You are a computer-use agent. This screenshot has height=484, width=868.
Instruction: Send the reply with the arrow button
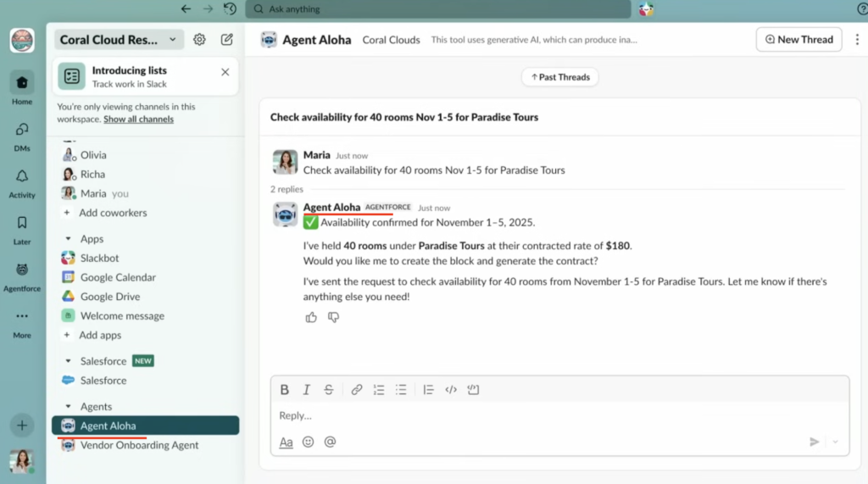coord(815,442)
